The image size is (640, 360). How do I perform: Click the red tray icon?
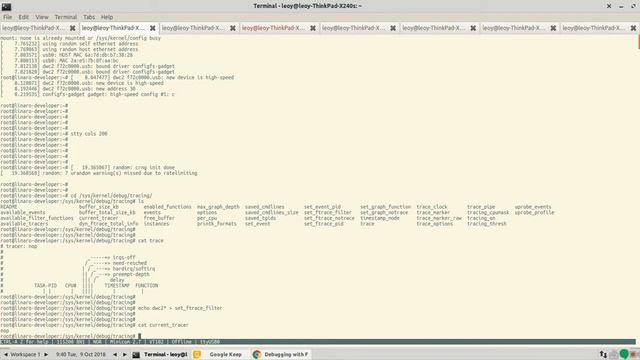pyautogui.click(x=634, y=354)
